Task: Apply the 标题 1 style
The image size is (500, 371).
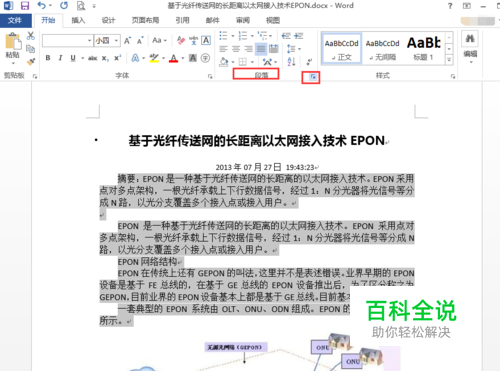Action: 424,49
